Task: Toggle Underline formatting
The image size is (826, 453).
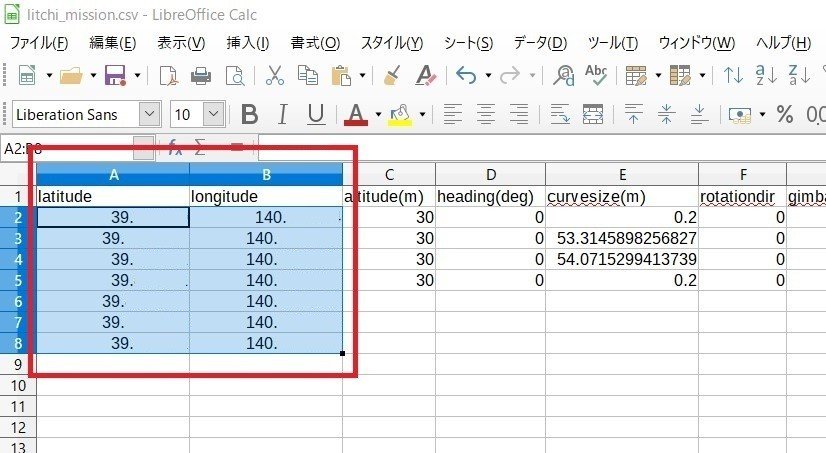Action: click(x=316, y=114)
